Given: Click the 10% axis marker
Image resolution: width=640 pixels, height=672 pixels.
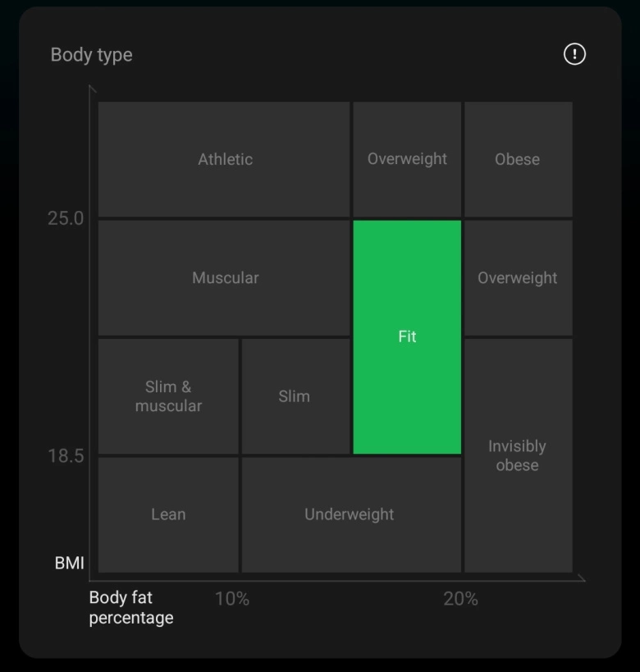Looking at the screenshot, I should pyautogui.click(x=234, y=599).
